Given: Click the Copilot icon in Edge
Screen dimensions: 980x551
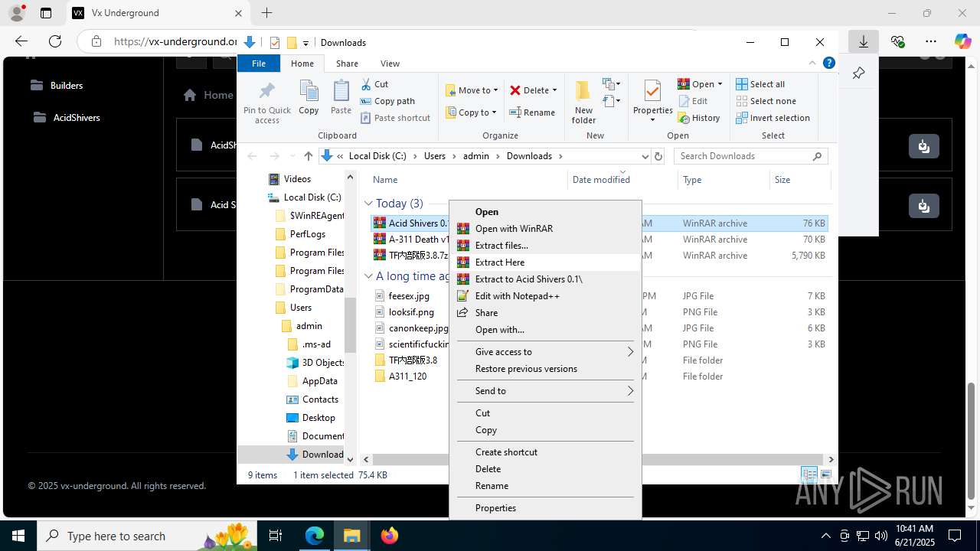Looking at the screenshot, I should click(x=962, y=41).
